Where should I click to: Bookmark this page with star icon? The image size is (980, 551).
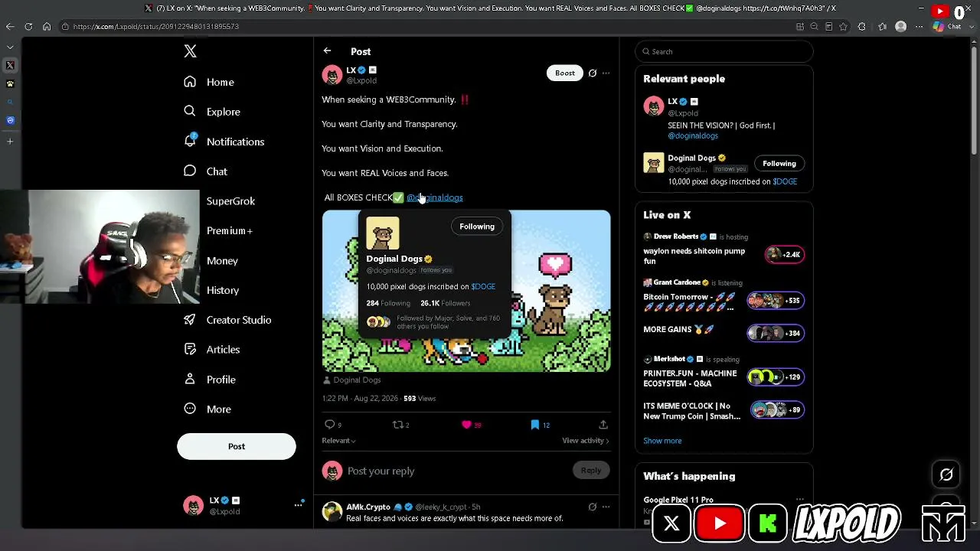click(843, 27)
